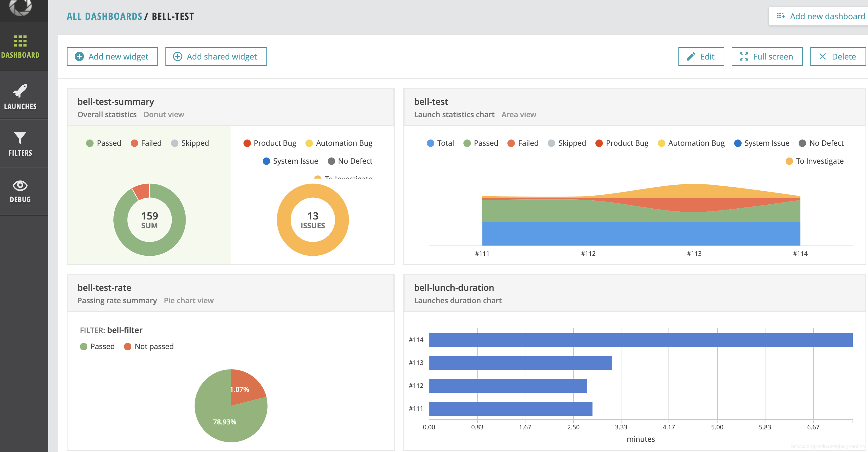Toggle Automation Bug legend in bell-test-summary
This screenshot has width=868, height=452.
point(339,143)
